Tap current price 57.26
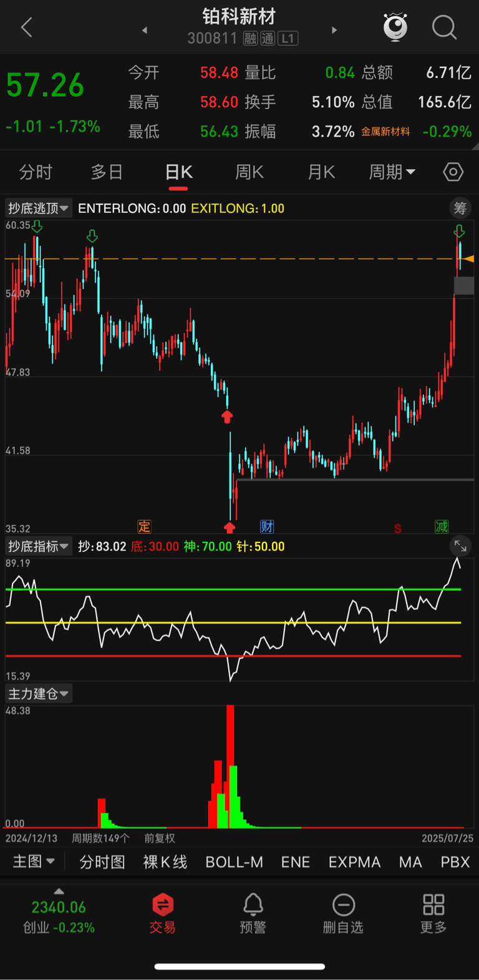479x980 pixels. pyautogui.click(x=45, y=86)
